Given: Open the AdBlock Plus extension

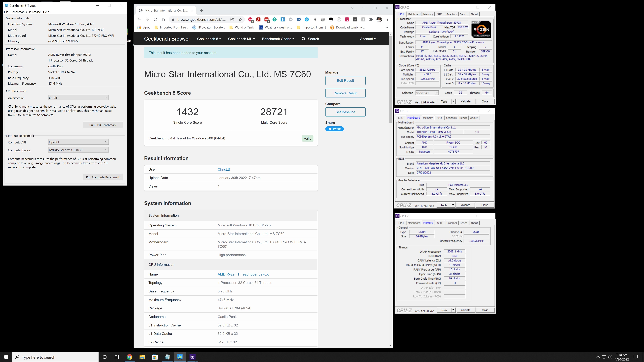Looking at the screenshot, I should click(251, 19).
